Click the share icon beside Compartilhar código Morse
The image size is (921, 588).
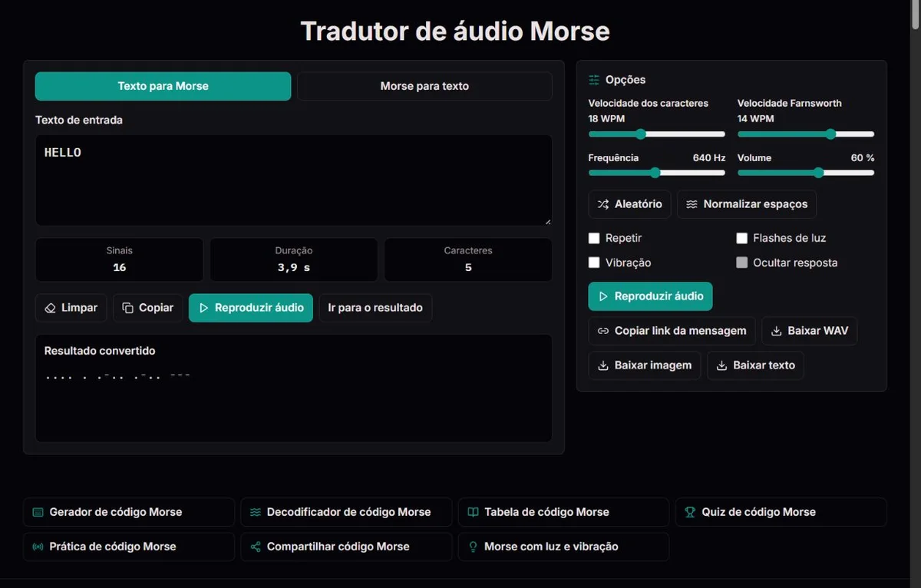[x=256, y=547]
